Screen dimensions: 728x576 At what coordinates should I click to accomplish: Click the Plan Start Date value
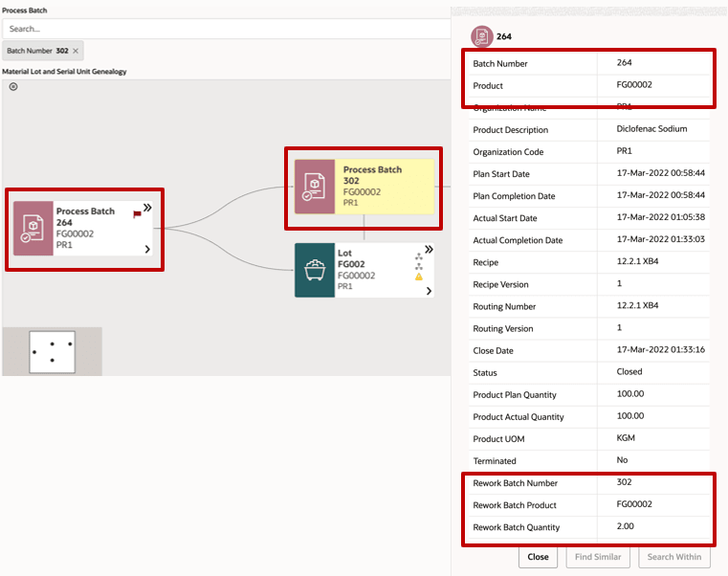[x=661, y=173]
